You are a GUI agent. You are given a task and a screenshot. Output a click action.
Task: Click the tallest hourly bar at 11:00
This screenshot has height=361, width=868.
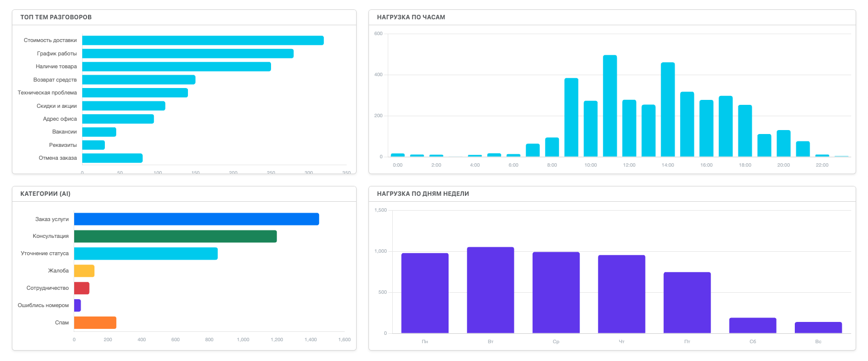click(610, 106)
